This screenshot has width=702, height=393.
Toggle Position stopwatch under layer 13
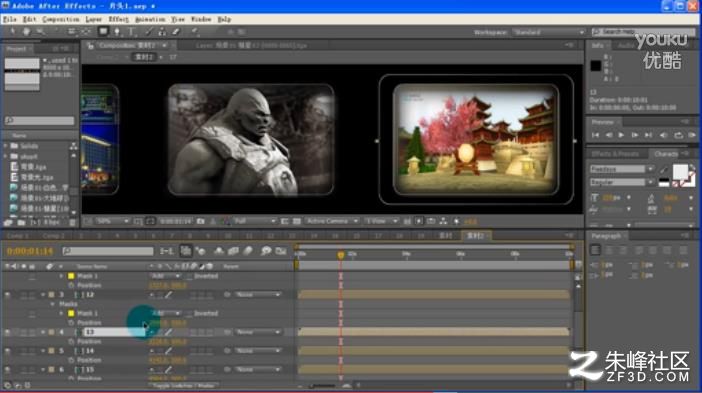click(x=71, y=342)
